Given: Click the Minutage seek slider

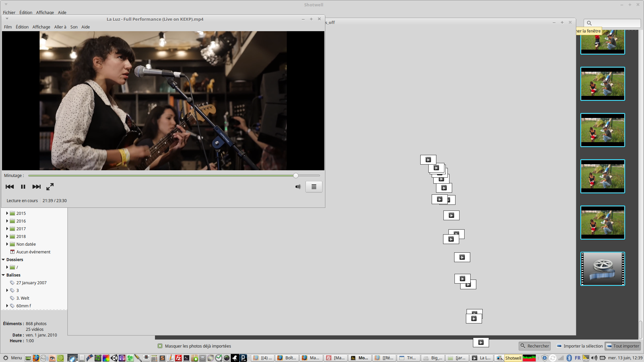Looking at the screenshot, I should 174,176.
